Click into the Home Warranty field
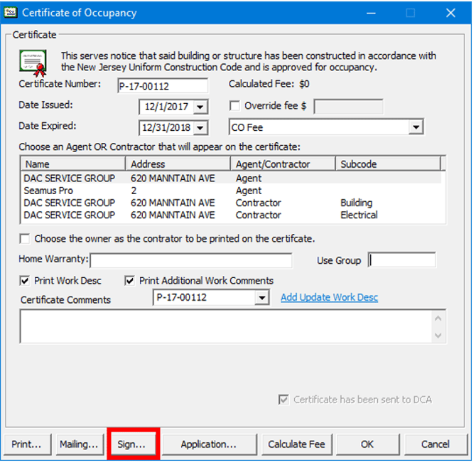The height and width of the screenshot is (465, 476). tap(191, 261)
